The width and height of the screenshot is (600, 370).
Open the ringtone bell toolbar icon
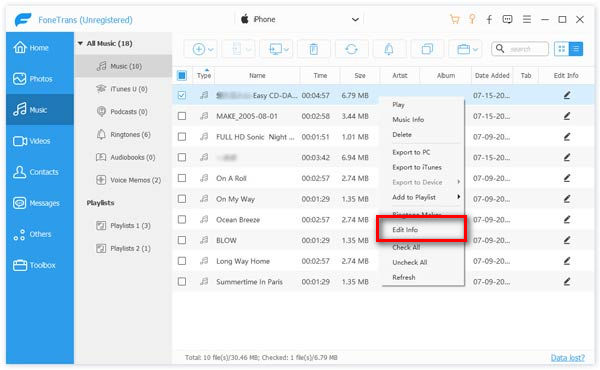click(389, 49)
